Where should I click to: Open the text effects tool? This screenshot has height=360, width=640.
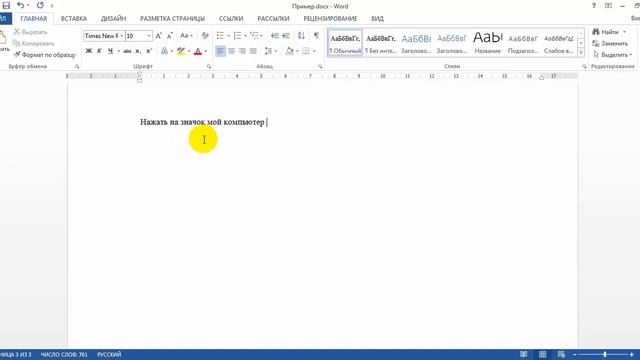pyautogui.click(x=164, y=51)
